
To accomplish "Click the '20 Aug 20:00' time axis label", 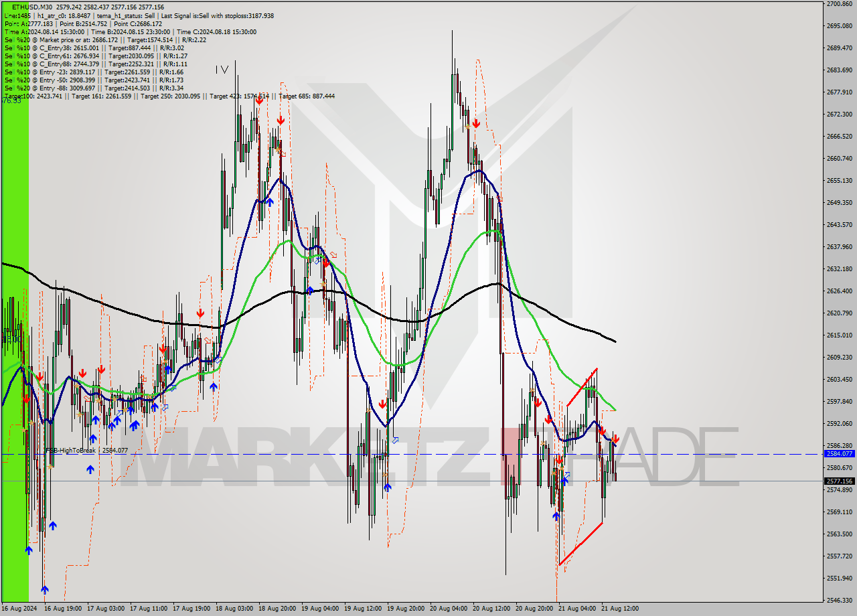I will [534, 609].
